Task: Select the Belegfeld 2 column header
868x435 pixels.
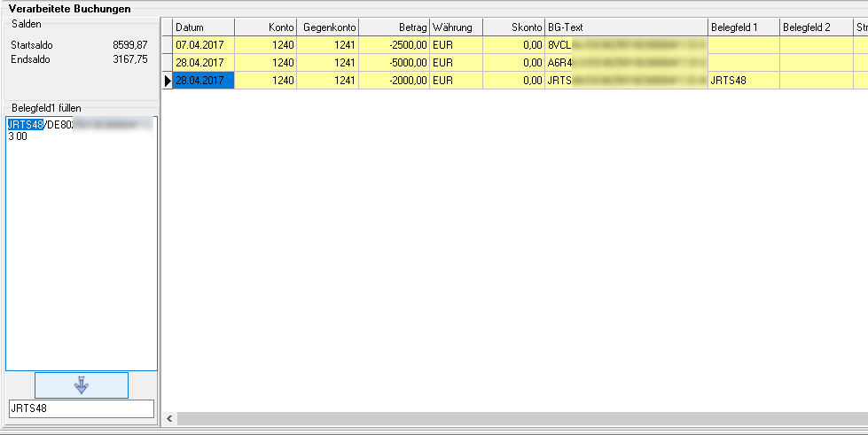Action: point(816,27)
